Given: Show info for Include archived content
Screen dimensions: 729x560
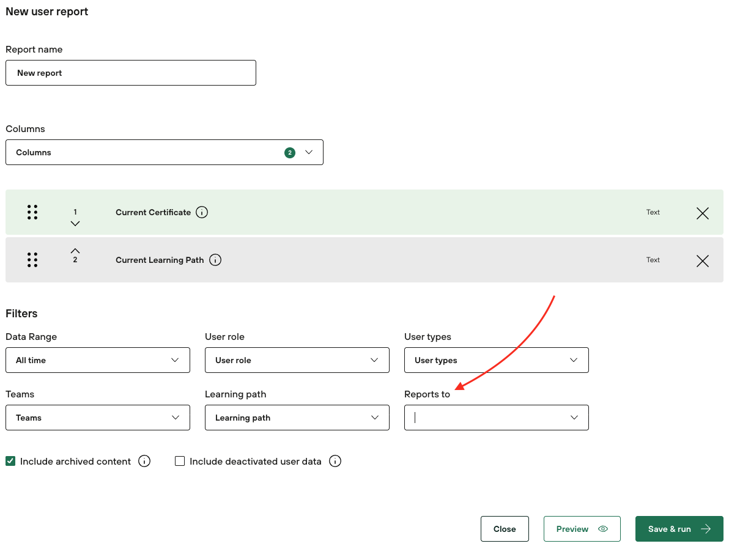Looking at the screenshot, I should 144,462.
